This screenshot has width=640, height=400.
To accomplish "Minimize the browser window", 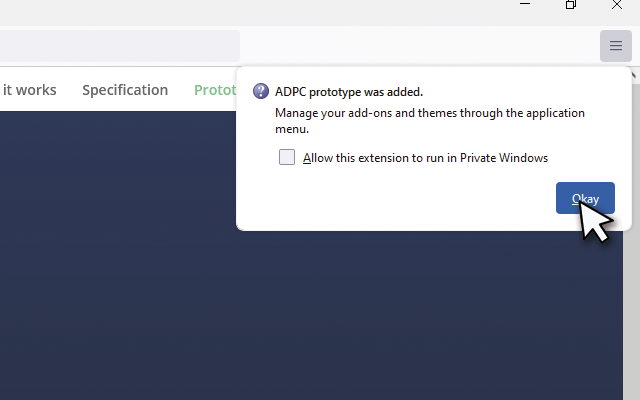I will [x=525, y=4].
